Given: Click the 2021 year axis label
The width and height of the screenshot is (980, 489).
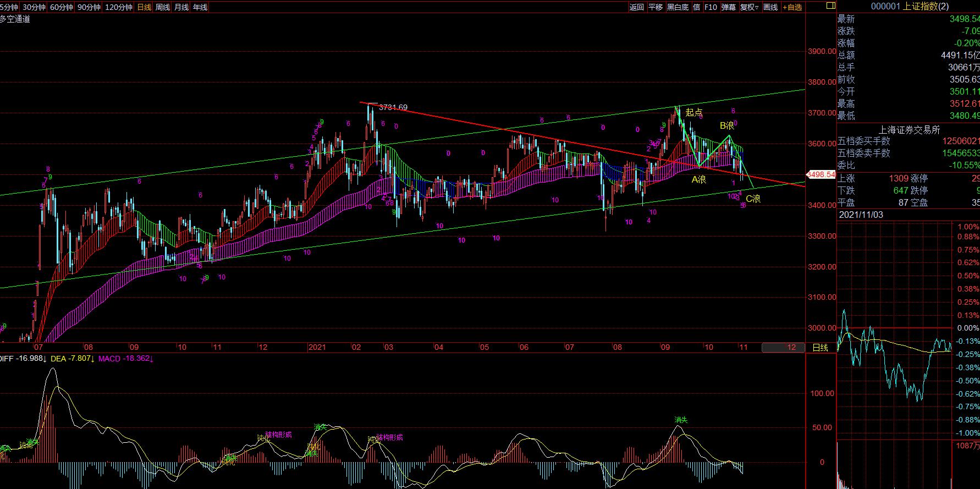Looking at the screenshot, I should [x=317, y=347].
